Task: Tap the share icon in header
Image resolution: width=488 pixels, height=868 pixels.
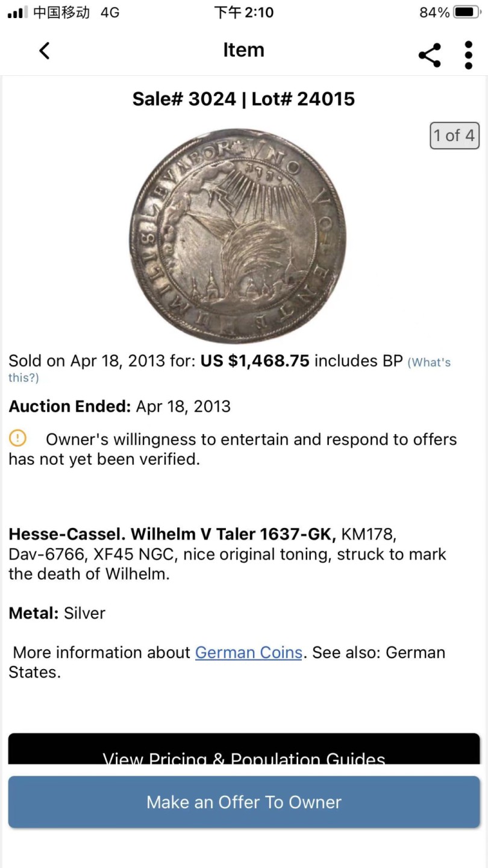Action: click(x=430, y=55)
